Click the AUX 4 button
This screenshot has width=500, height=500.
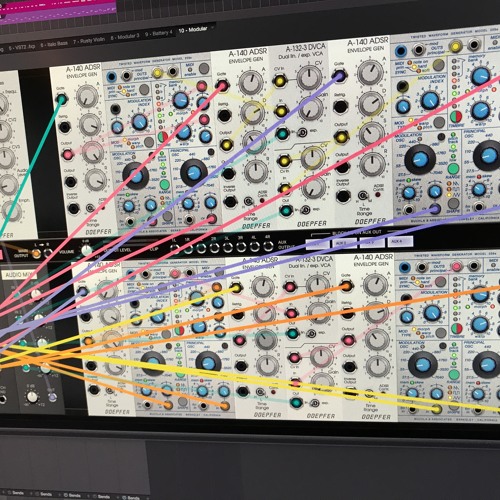coord(399,241)
